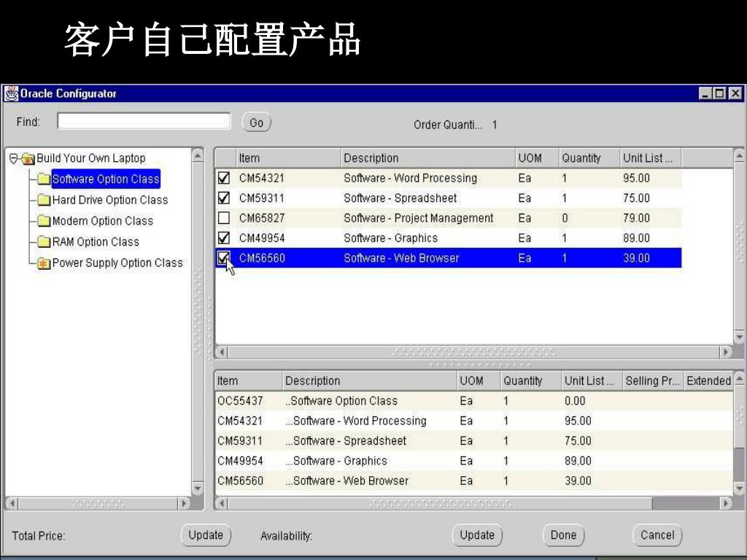The width and height of the screenshot is (747, 560).
Task: Click the Update button beside Availability
Action: pyautogui.click(x=477, y=535)
